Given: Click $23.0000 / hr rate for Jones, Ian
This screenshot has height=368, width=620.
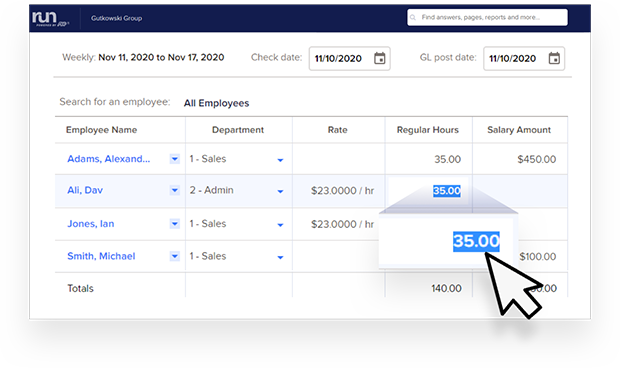Looking at the screenshot, I should click(x=342, y=224).
